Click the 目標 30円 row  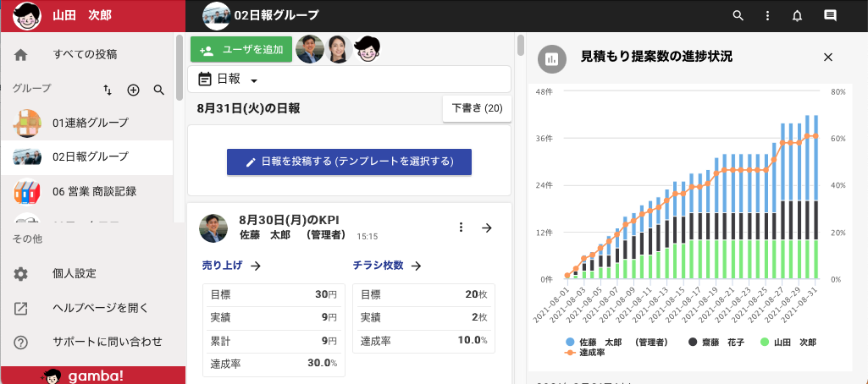tap(274, 295)
